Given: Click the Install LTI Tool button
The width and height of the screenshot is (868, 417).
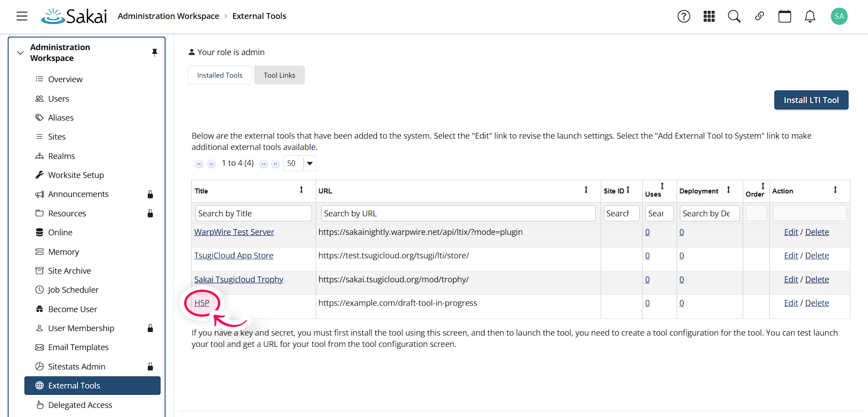Looking at the screenshot, I should tap(811, 100).
